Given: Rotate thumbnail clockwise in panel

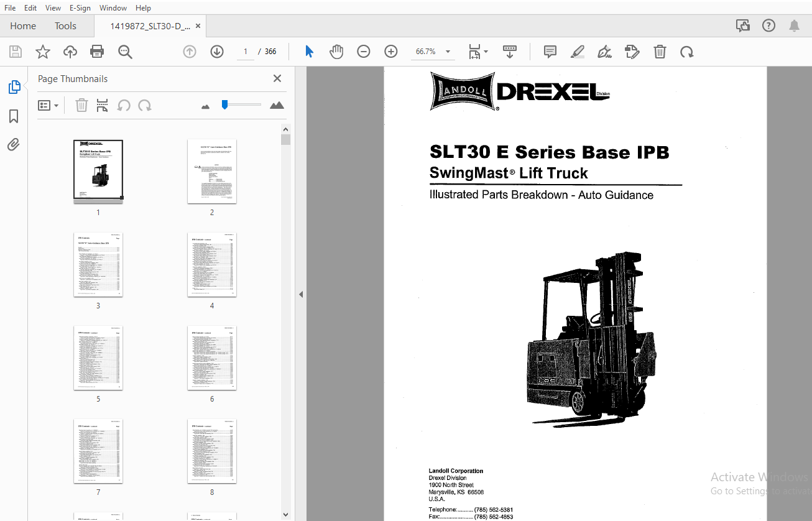Looking at the screenshot, I should (x=145, y=105).
